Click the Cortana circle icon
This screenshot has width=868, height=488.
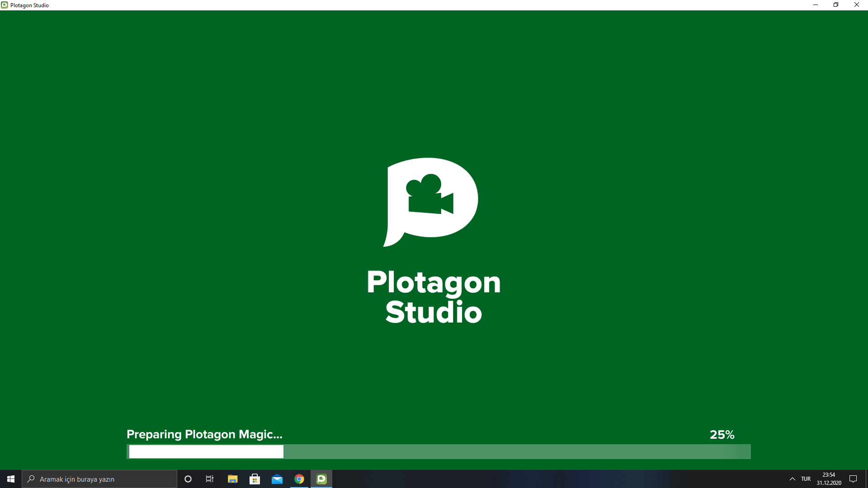[x=188, y=479]
